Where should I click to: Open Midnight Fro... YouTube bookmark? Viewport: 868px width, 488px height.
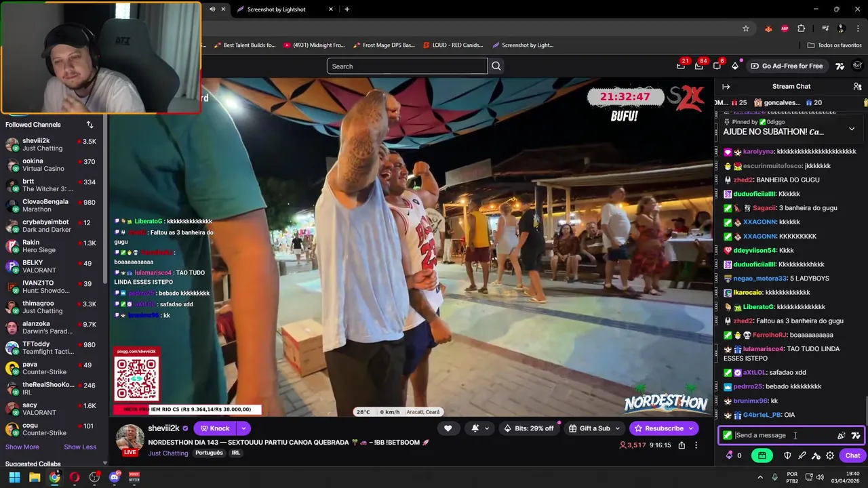[315, 45]
